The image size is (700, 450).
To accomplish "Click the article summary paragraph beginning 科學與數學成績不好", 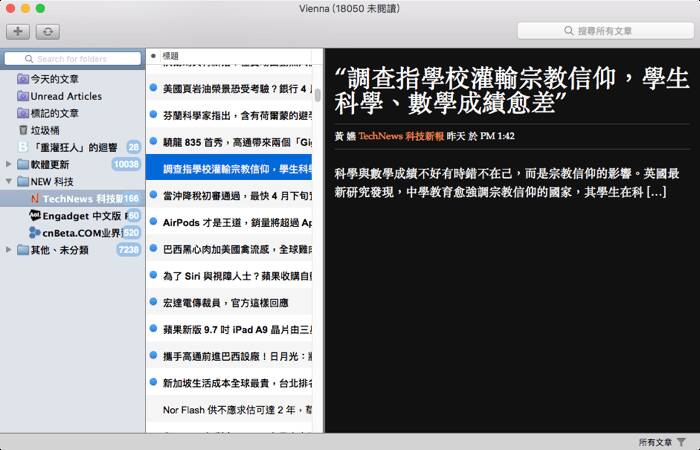I will 507,183.
